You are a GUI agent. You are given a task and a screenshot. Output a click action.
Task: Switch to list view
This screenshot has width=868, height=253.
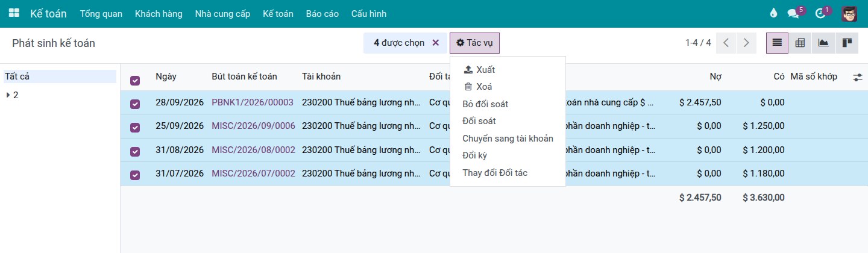click(x=777, y=43)
